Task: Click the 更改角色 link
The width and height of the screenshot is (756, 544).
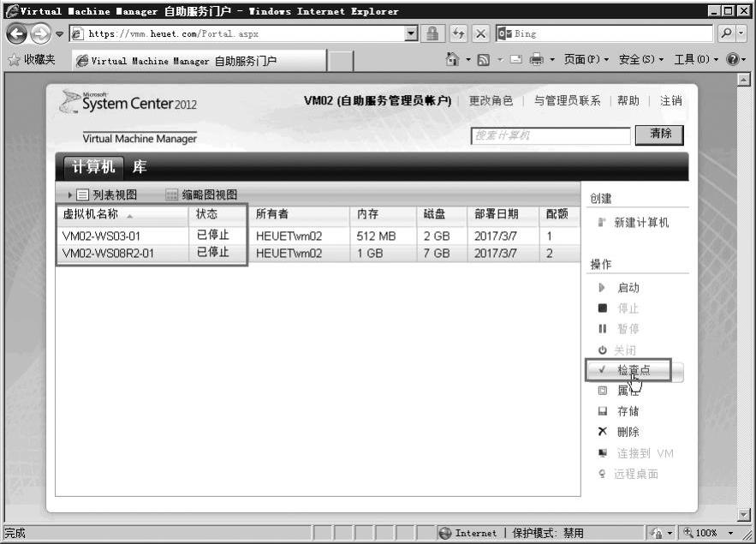Action: click(x=491, y=100)
